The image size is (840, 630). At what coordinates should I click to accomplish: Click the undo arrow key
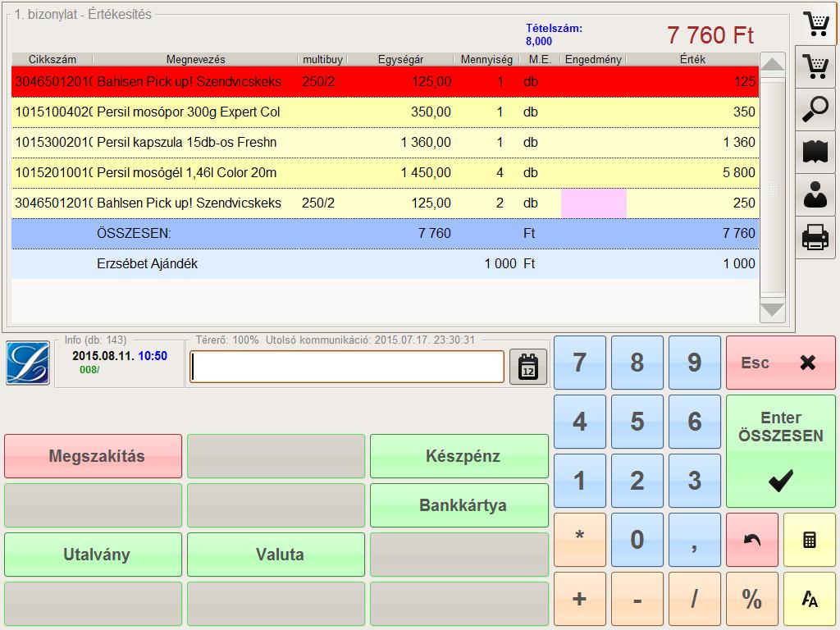(x=752, y=540)
